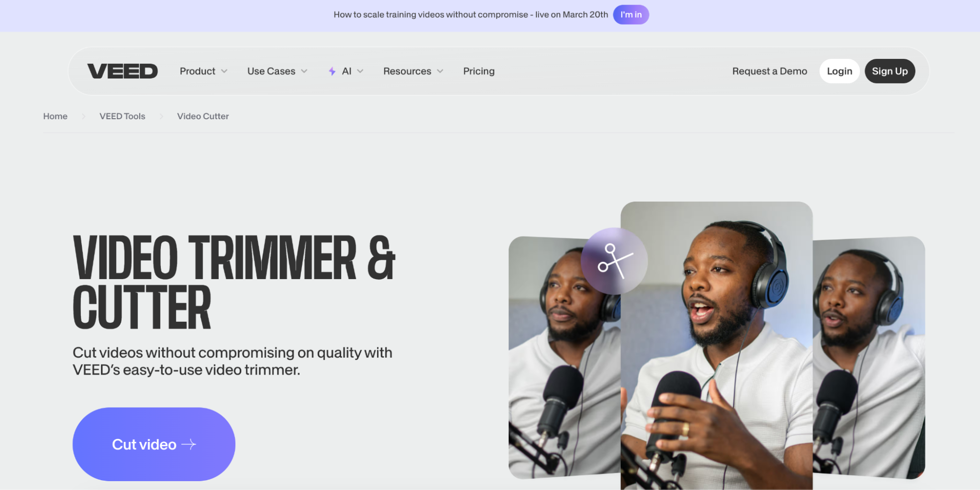Open the Resources dropdown chevron
Image resolution: width=980 pixels, height=490 pixels.
coord(440,71)
